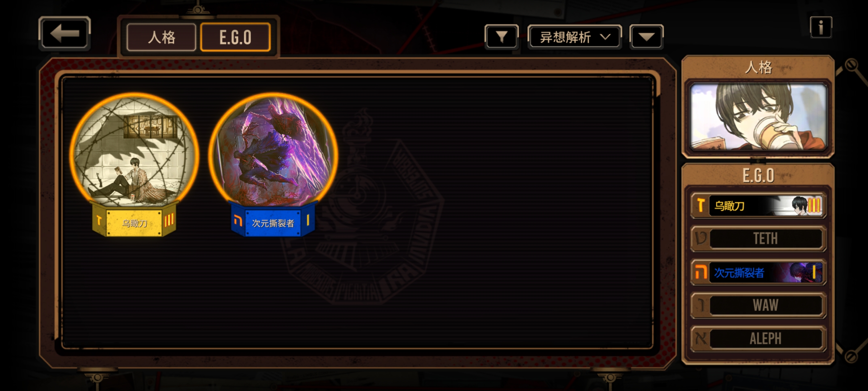Image resolution: width=868 pixels, height=391 pixels.
Task: Click the ALEPH Hebrew letter icon
Action: (701, 339)
